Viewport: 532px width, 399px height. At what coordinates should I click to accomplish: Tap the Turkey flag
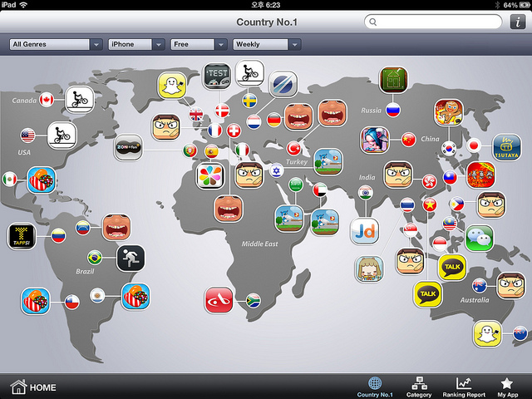coord(293,148)
